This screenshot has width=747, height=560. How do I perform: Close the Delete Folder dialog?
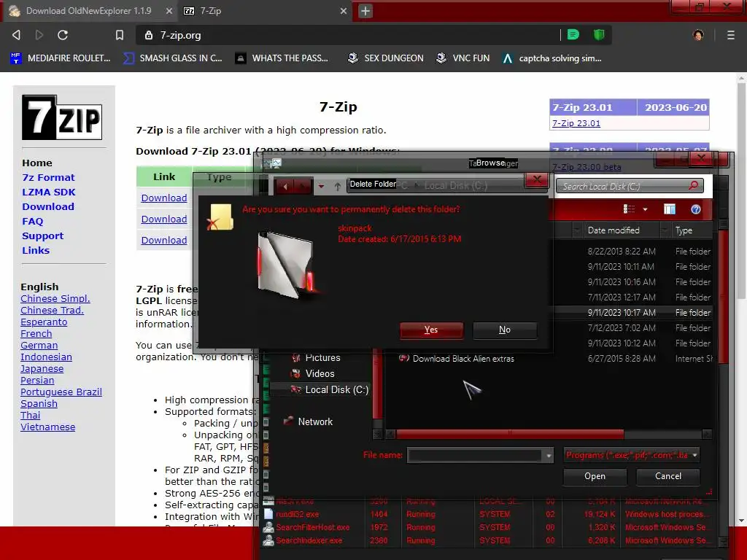537,179
